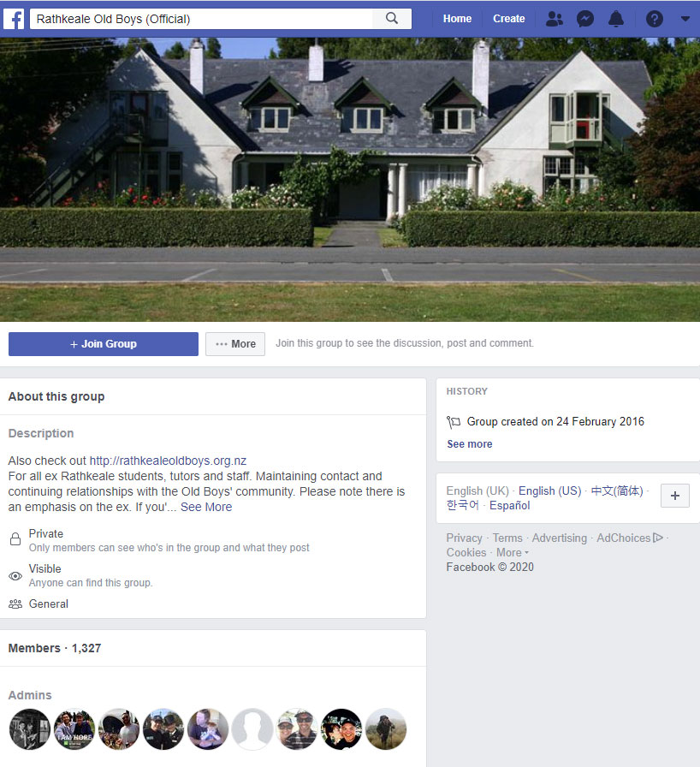Click the search field with group name

[201, 19]
